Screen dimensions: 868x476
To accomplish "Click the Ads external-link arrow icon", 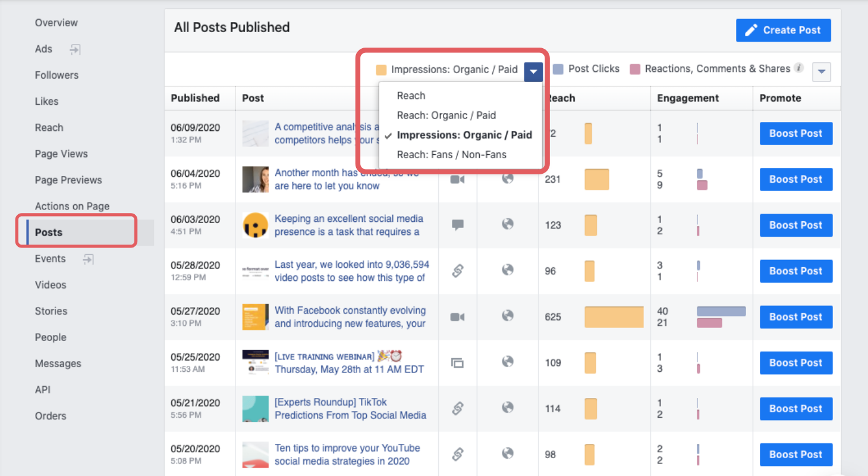I will (x=75, y=49).
